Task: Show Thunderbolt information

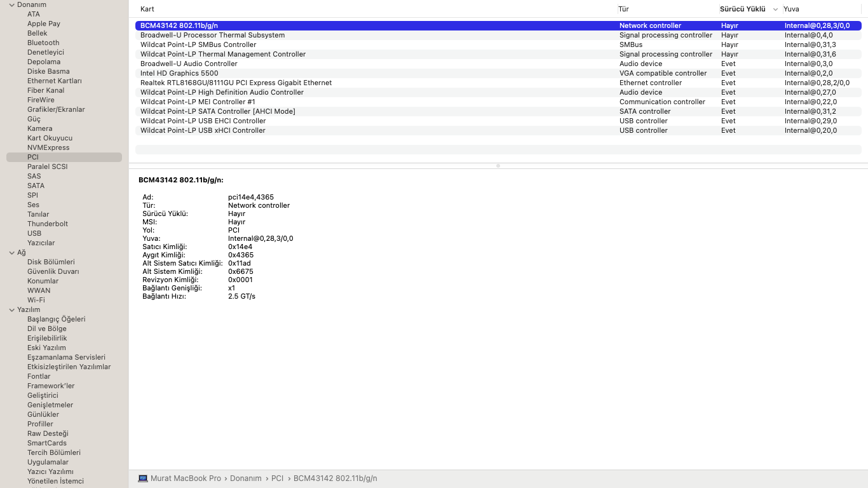Action: point(48,224)
